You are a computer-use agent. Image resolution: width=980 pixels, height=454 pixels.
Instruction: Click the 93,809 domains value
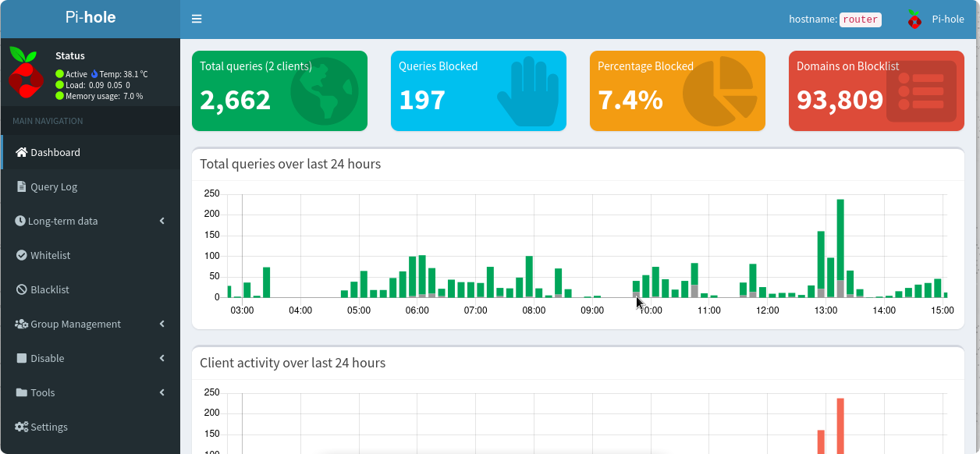[x=840, y=99]
